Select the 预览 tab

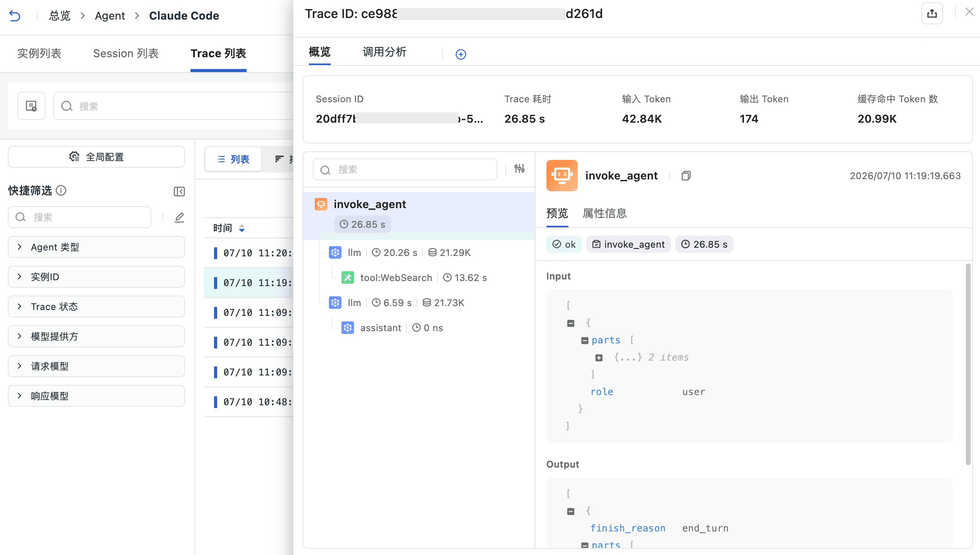click(x=557, y=213)
